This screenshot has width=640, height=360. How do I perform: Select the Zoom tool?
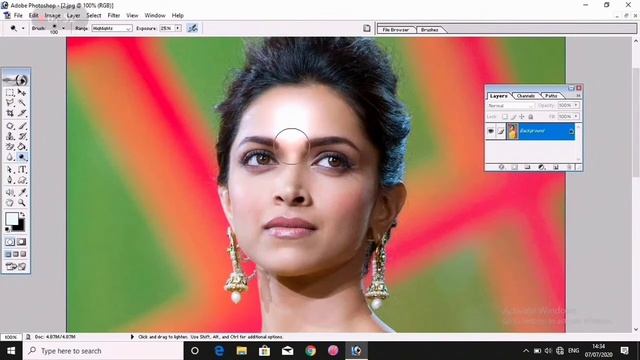[22, 202]
